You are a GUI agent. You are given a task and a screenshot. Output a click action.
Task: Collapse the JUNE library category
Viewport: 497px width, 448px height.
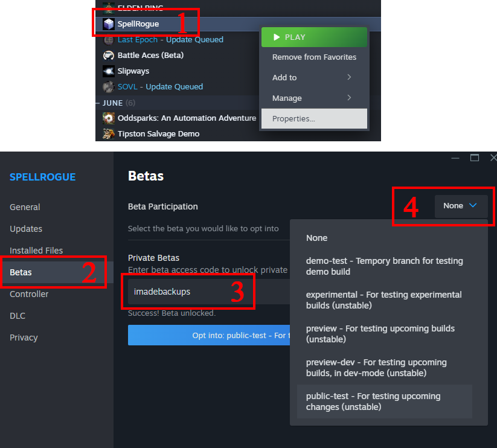point(98,103)
